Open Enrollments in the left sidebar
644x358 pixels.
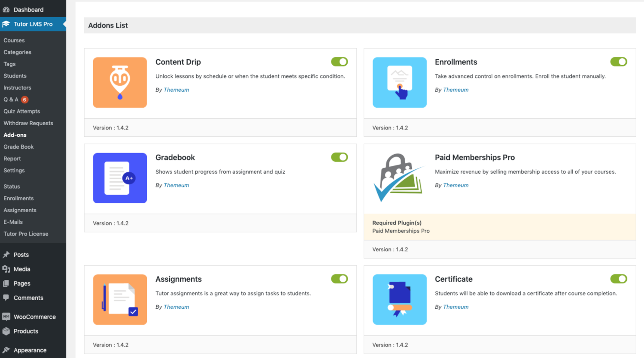point(18,199)
